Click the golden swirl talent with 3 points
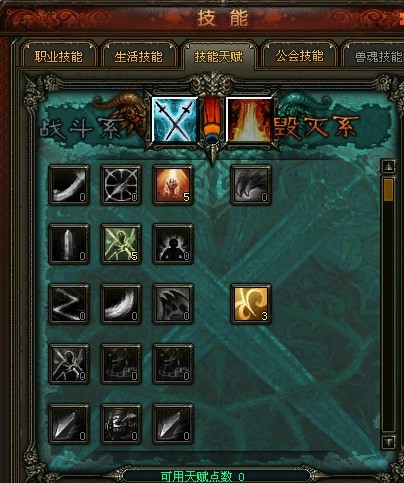Viewport: 404px width, 483px height. click(x=251, y=304)
